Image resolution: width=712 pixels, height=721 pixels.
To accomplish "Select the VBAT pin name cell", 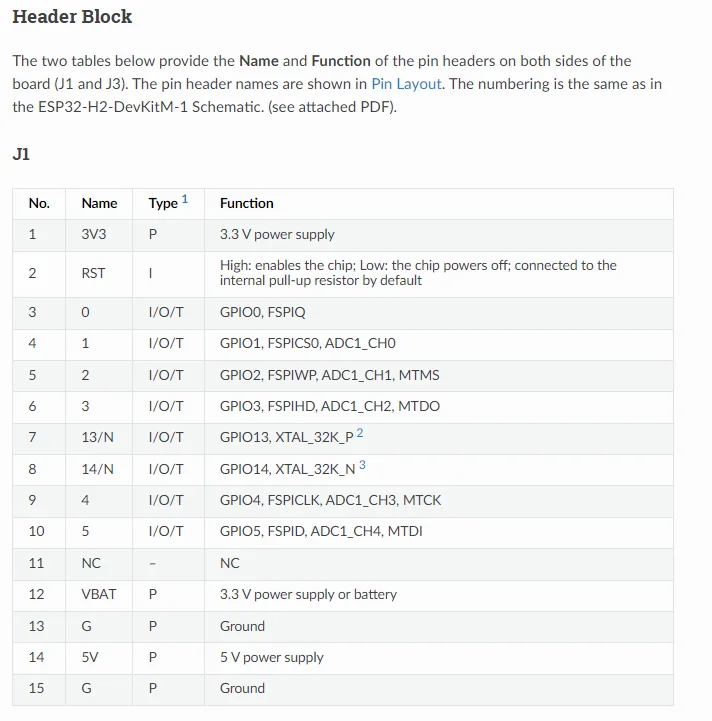I will pyautogui.click(x=99, y=594).
